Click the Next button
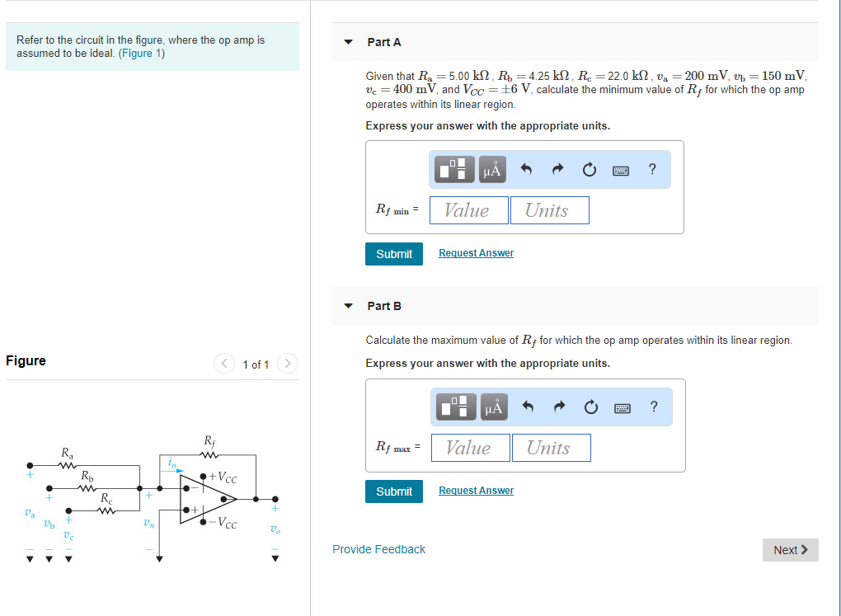The image size is (841, 616). coord(789,550)
